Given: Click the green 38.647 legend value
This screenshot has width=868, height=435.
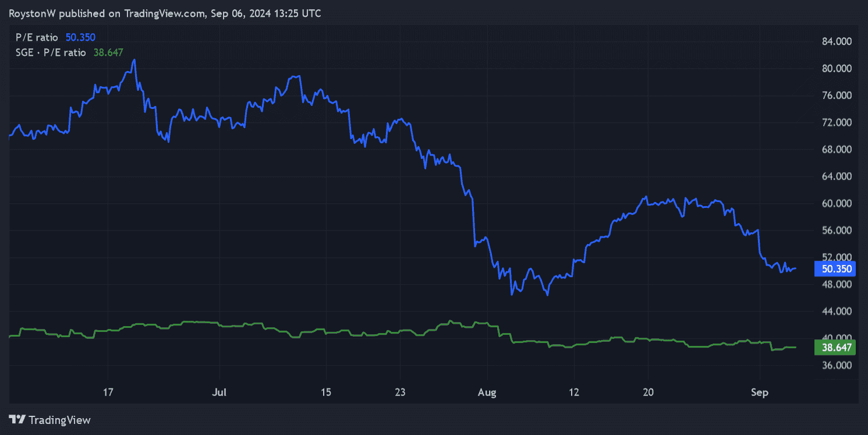Looking at the screenshot, I should pyautogui.click(x=108, y=52).
